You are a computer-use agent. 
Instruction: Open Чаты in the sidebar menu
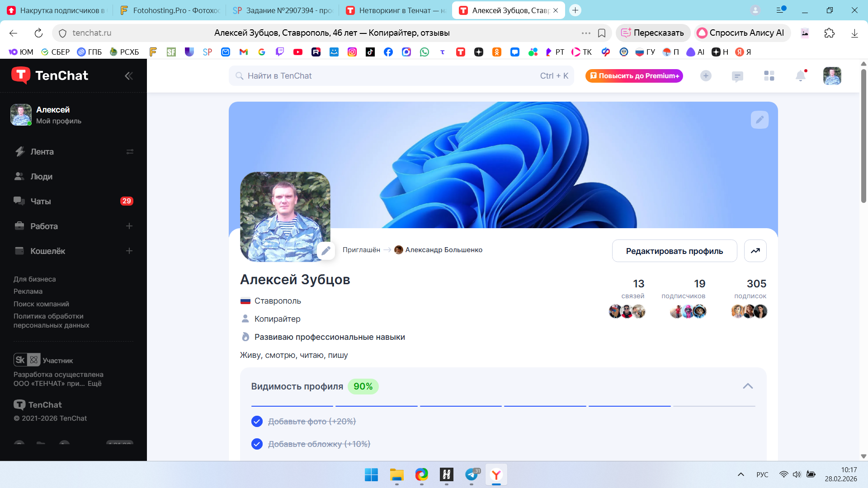point(41,202)
